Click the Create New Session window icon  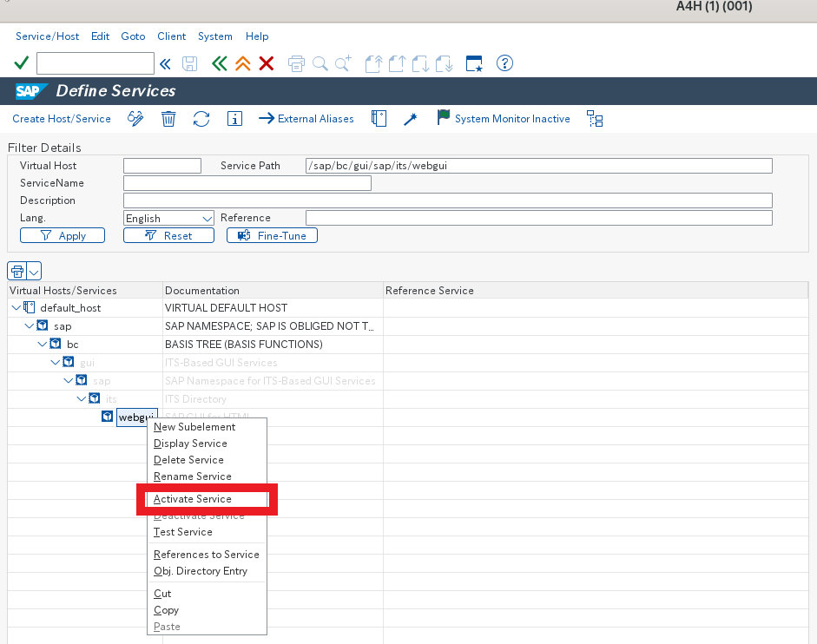(x=474, y=63)
